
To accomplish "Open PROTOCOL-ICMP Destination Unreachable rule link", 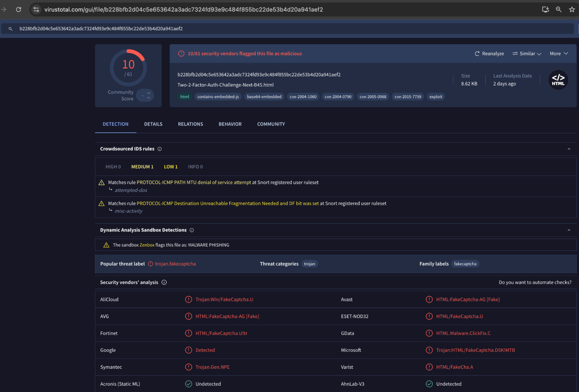I will coord(228,203).
